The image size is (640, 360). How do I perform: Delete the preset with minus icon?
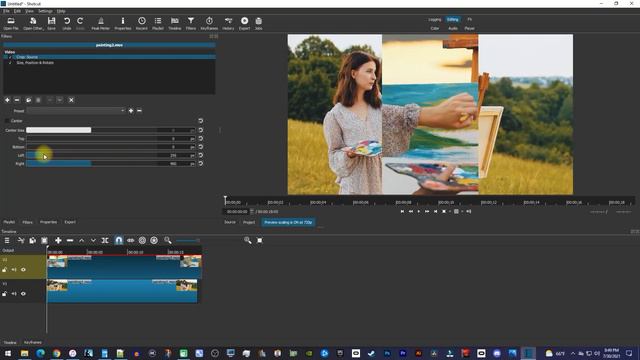pos(140,111)
